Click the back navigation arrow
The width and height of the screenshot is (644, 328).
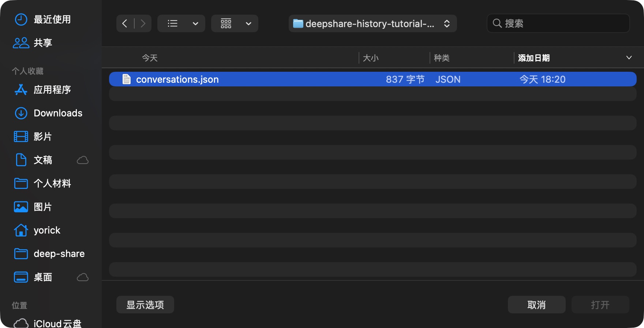coord(125,23)
